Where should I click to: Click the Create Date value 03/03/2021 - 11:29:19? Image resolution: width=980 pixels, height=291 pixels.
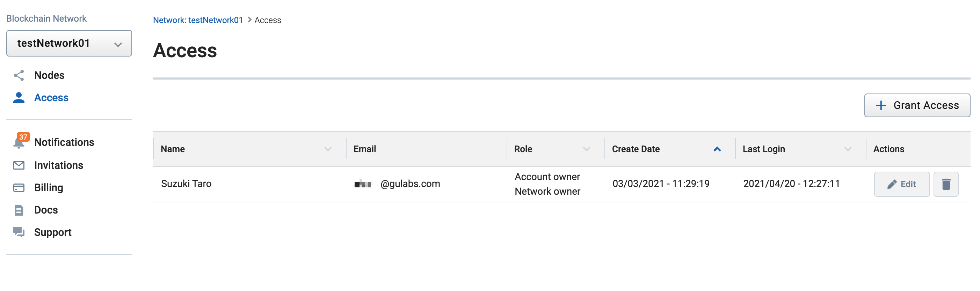tap(661, 184)
